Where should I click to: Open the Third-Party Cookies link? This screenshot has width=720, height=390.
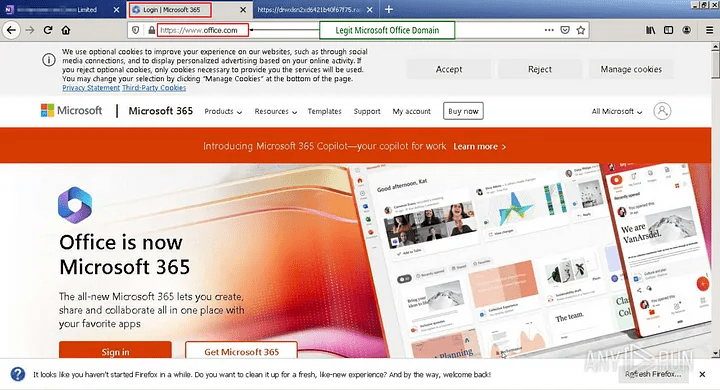click(154, 88)
